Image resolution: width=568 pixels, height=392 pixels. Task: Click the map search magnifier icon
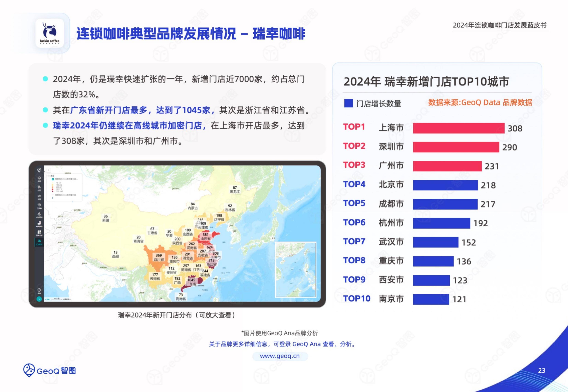coord(49,170)
